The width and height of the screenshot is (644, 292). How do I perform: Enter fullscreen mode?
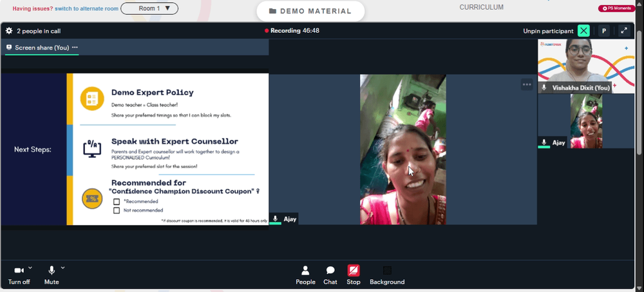624,30
